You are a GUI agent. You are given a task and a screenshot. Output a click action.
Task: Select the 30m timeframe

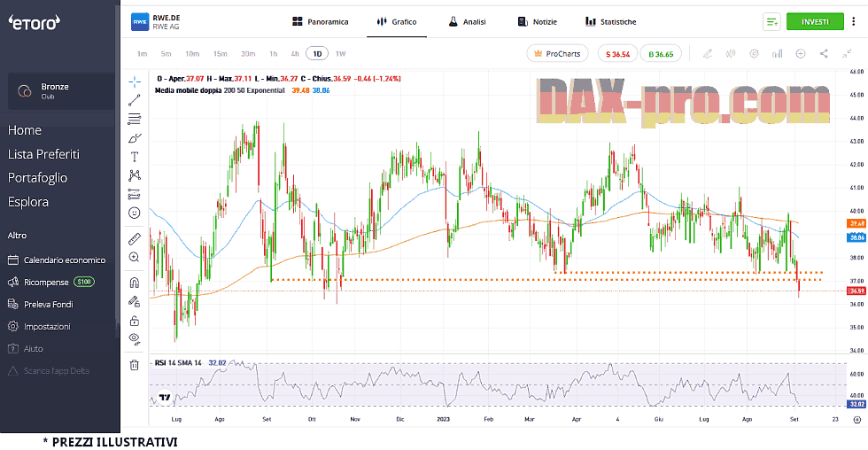click(248, 54)
